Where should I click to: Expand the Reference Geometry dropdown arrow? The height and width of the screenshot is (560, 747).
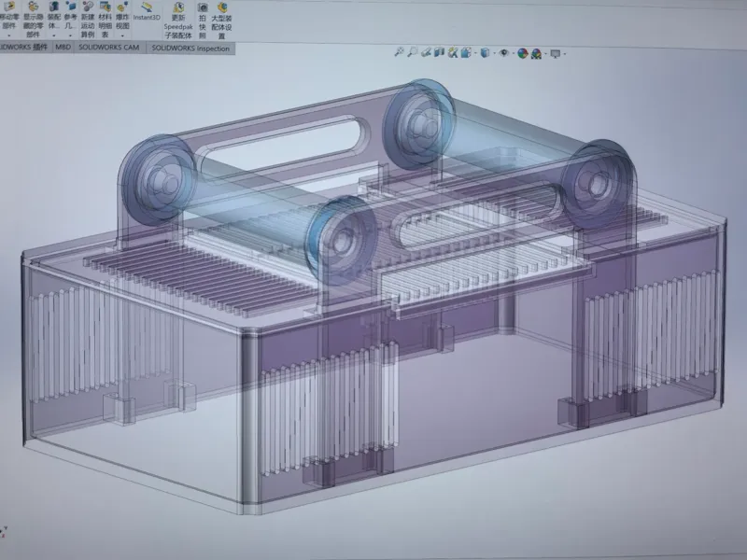(70, 35)
